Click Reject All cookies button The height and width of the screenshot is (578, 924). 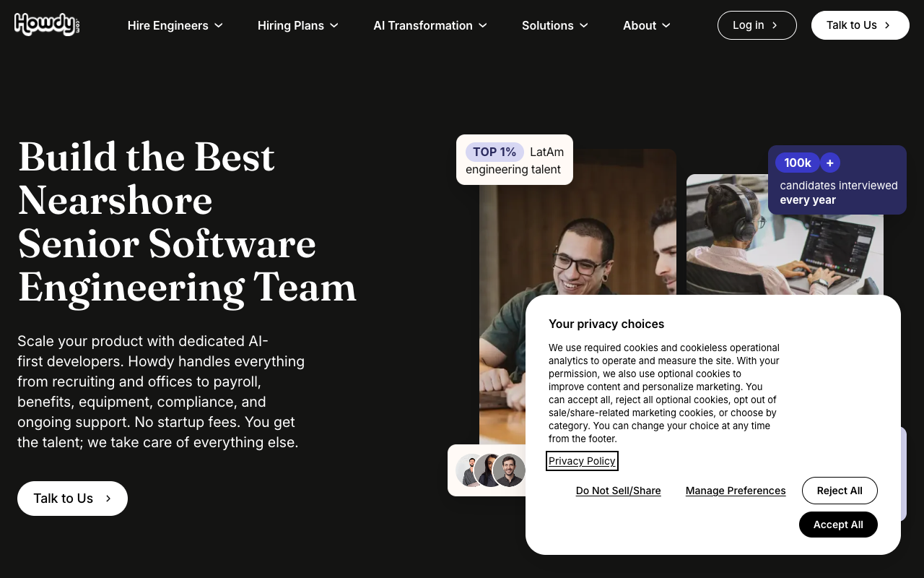click(840, 491)
